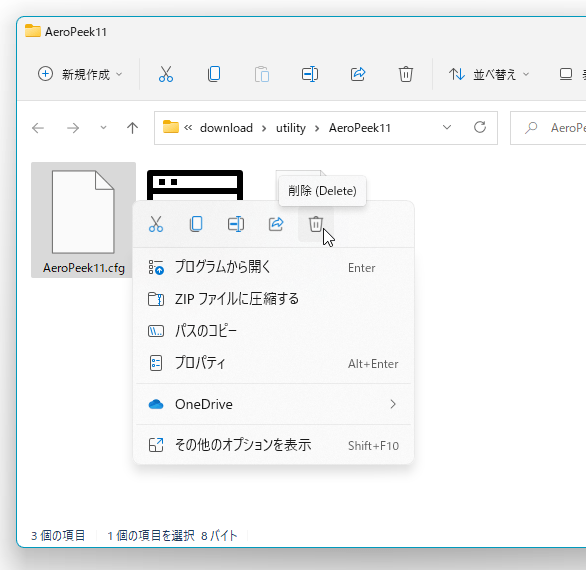Go back with the left arrow

(38, 128)
